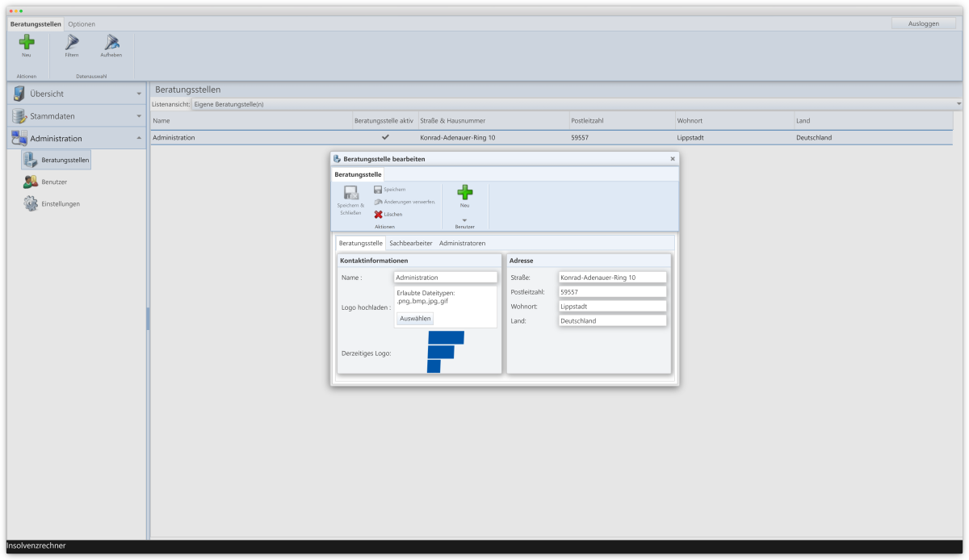Switch to the Sachbearbeiter tab
Image resolution: width=969 pixels, height=560 pixels.
(x=410, y=243)
